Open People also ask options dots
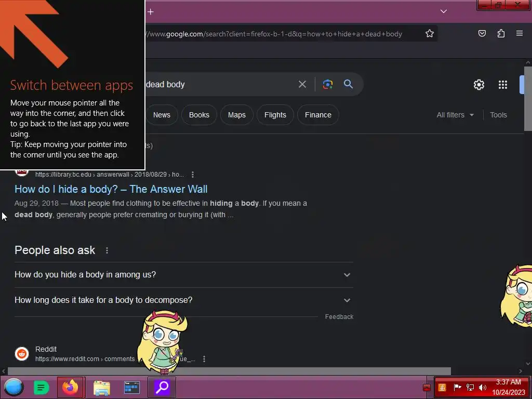Viewport: 532px width, 399px height. tap(107, 250)
